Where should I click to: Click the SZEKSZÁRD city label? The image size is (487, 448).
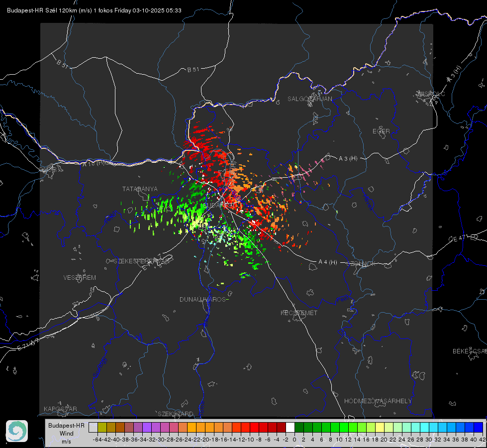(x=176, y=414)
